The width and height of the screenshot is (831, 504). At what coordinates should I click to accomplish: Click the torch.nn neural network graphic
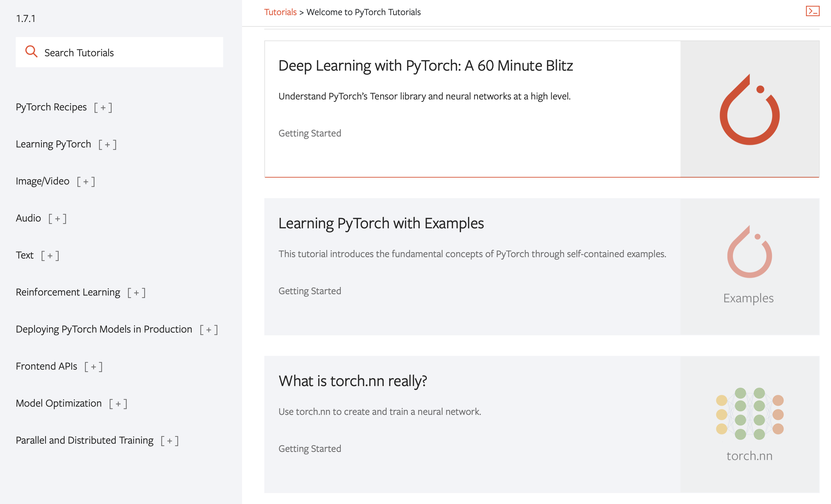coord(749,413)
